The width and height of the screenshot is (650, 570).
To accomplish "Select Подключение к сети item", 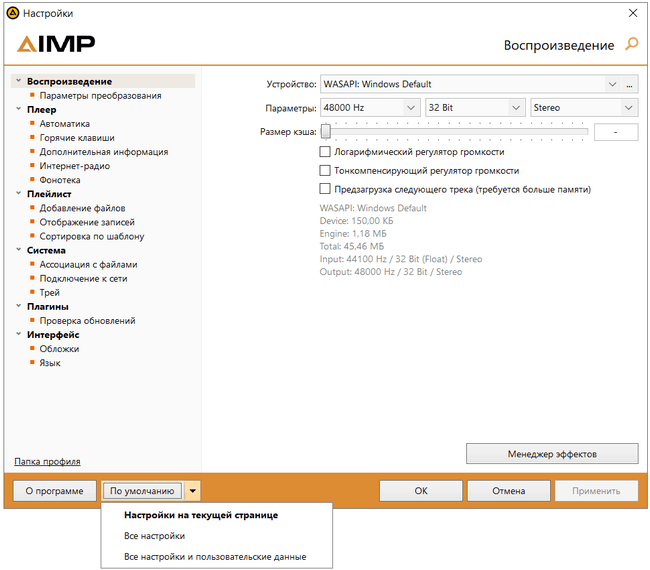I will pyautogui.click(x=83, y=279).
